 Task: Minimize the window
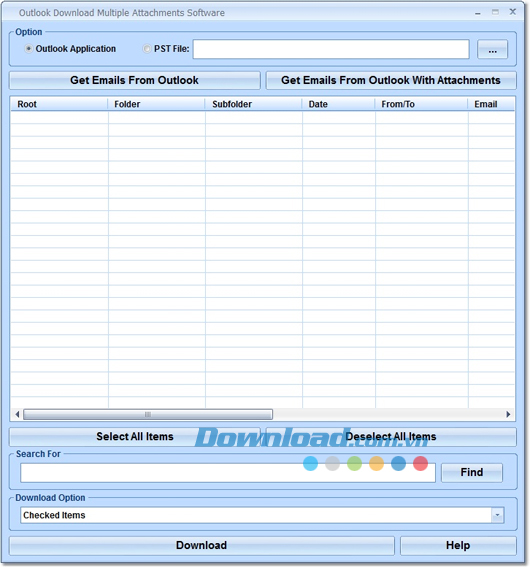pyautogui.click(x=478, y=13)
